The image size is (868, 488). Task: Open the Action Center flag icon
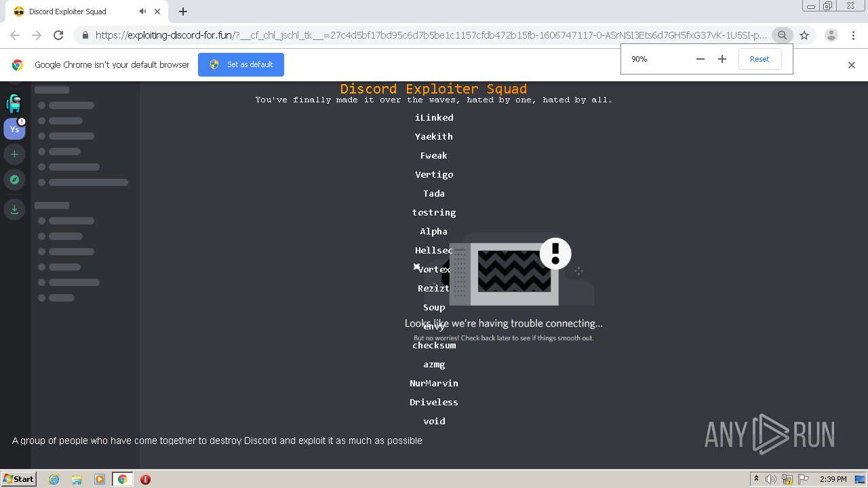804,479
